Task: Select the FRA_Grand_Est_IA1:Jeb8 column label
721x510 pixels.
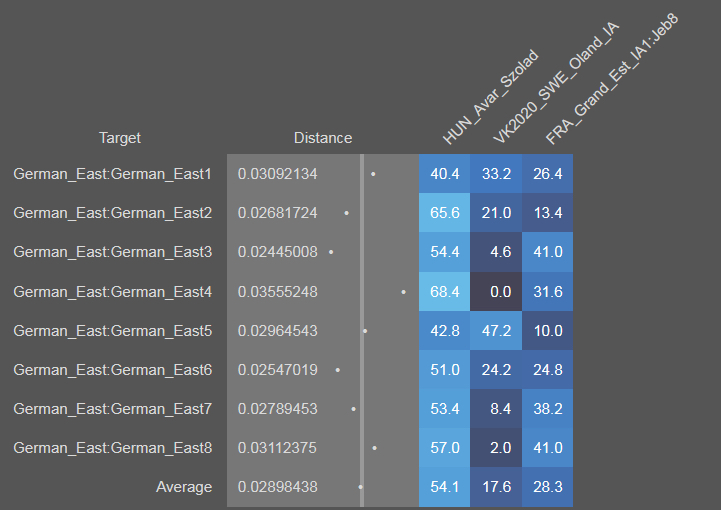Action: coord(612,79)
